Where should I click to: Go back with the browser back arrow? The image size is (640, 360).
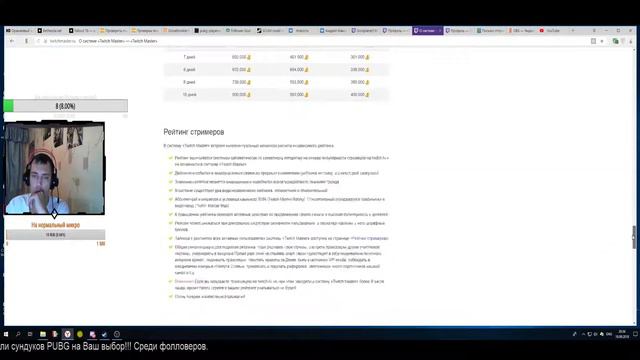(12, 41)
